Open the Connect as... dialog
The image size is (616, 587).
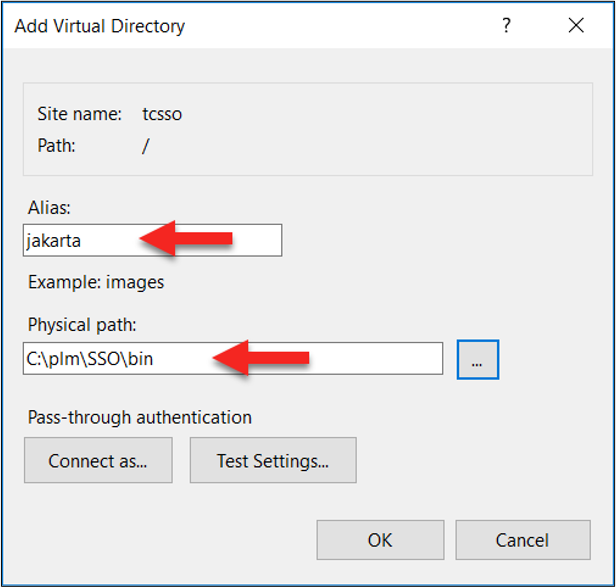tap(98, 460)
